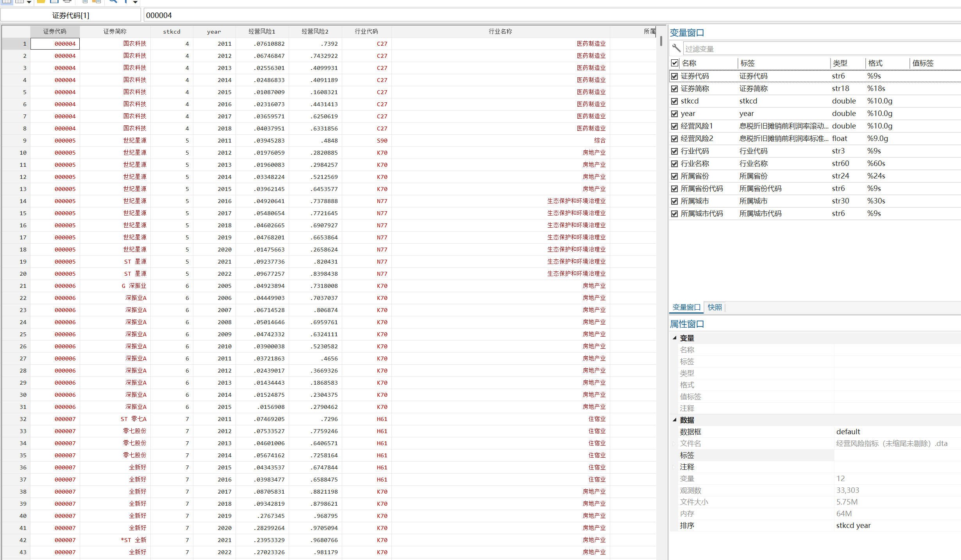Click the Copy icon in toolbar
961x560 pixels.
tap(85, 2)
